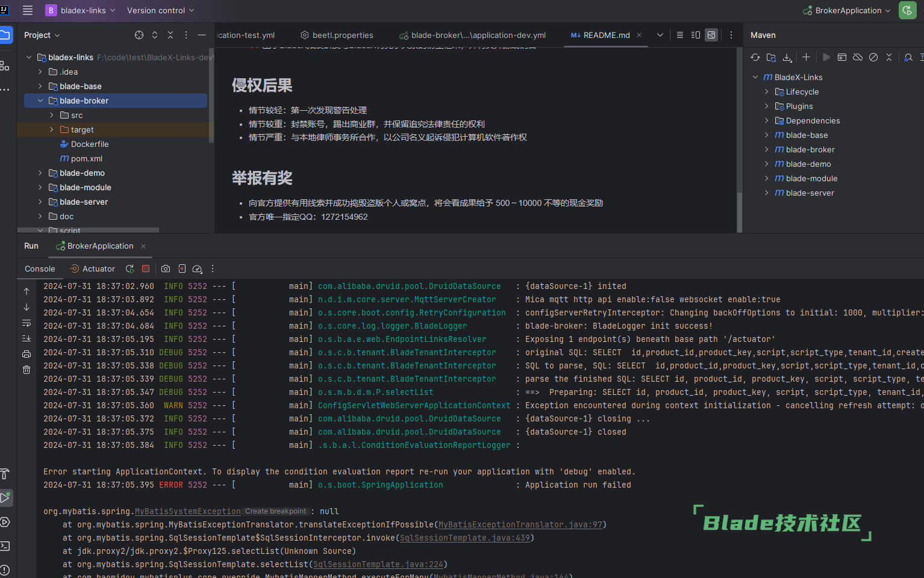Collapse blade-broker folder in Project tree
This screenshot has height=578, width=924.
[x=40, y=101]
